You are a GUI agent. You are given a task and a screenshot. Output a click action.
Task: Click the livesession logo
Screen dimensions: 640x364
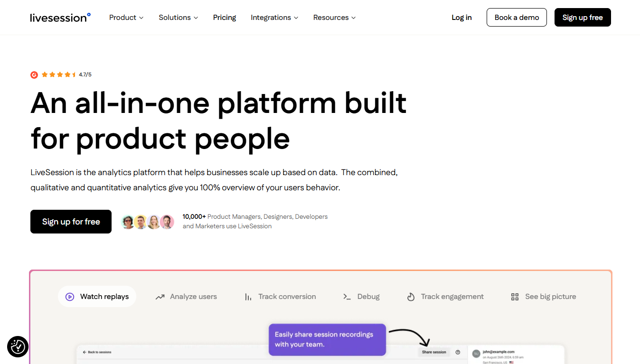60,18
